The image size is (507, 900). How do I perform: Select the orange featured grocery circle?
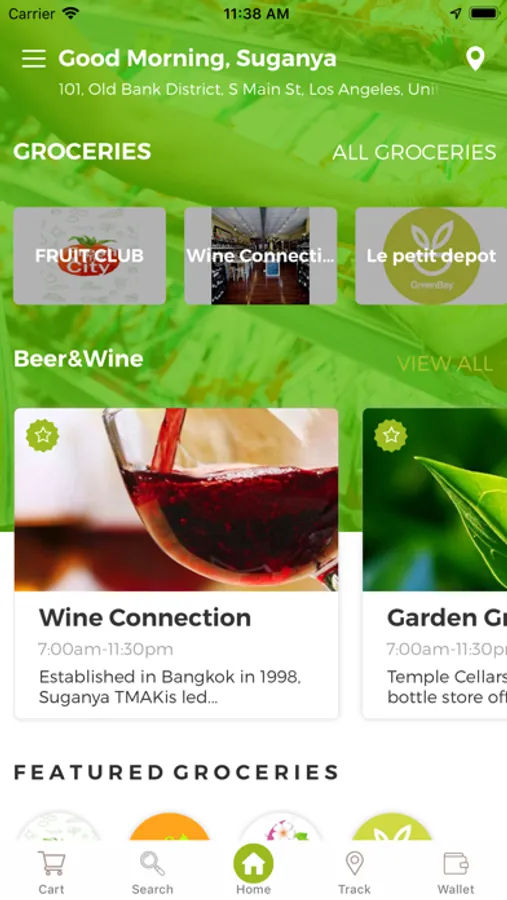click(169, 828)
